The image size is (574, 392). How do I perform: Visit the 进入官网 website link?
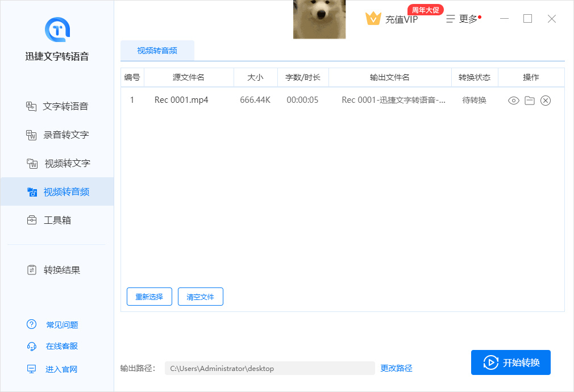click(x=61, y=369)
